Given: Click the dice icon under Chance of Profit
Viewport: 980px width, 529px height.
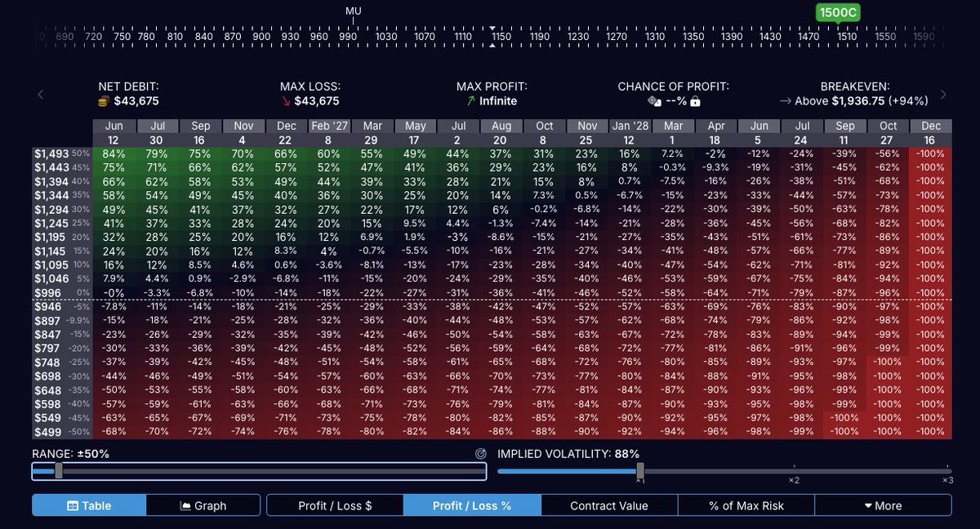Looking at the screenshot, I should [x=653, y=101].
